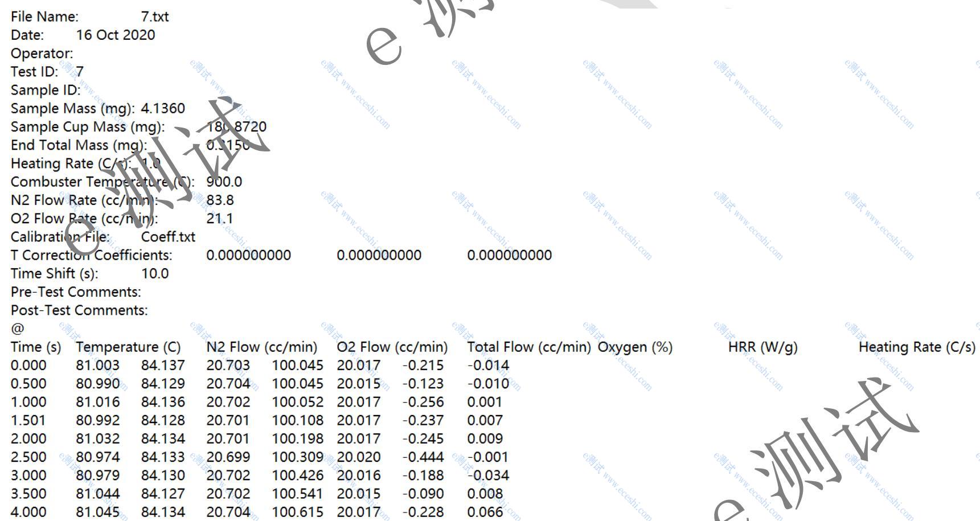The image size is (980, 521).
Task: Click the Time Shift value 10.0
Action: click(155, 273)
